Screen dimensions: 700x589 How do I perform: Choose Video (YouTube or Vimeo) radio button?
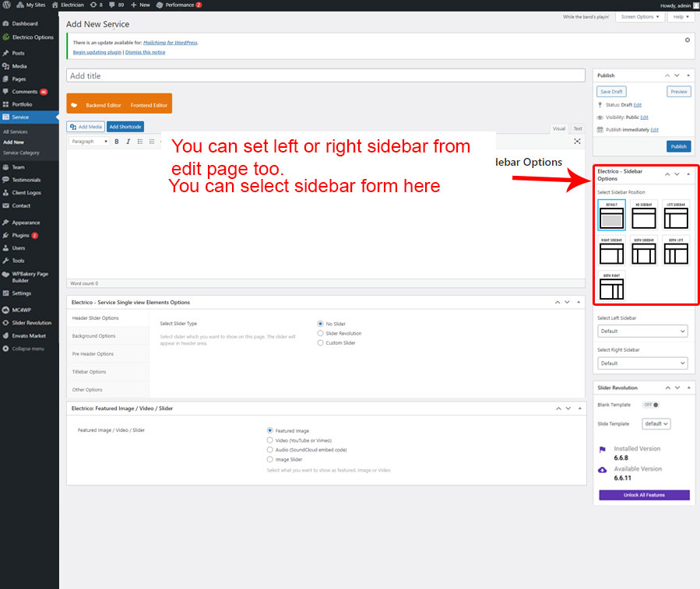(270, 440)
